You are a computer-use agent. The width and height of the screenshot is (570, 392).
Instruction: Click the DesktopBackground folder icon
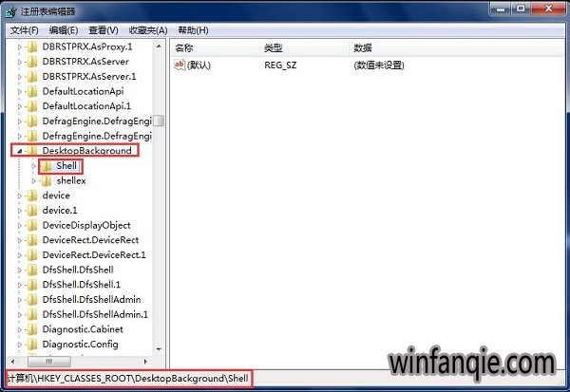32,151
